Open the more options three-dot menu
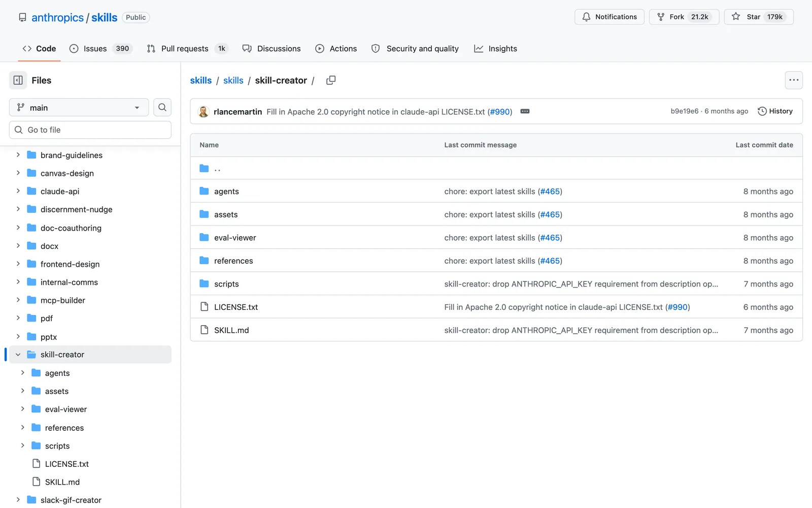 (794, 80)
